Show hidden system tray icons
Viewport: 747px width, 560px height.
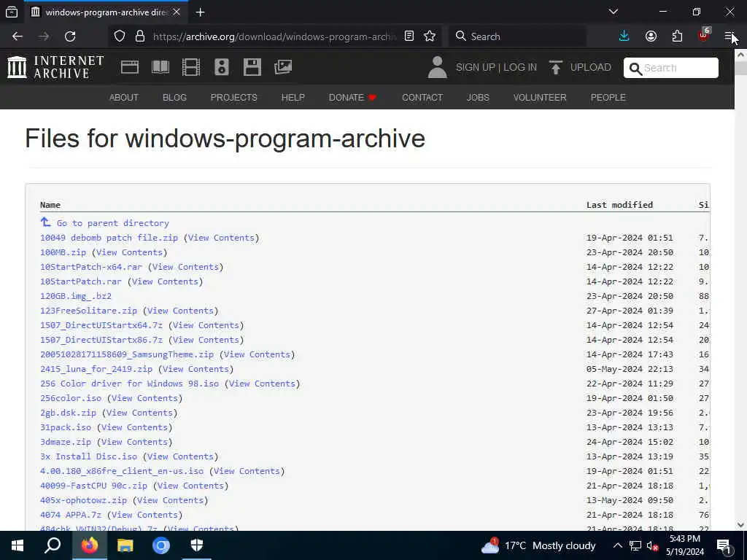click(x=617, y=545)
